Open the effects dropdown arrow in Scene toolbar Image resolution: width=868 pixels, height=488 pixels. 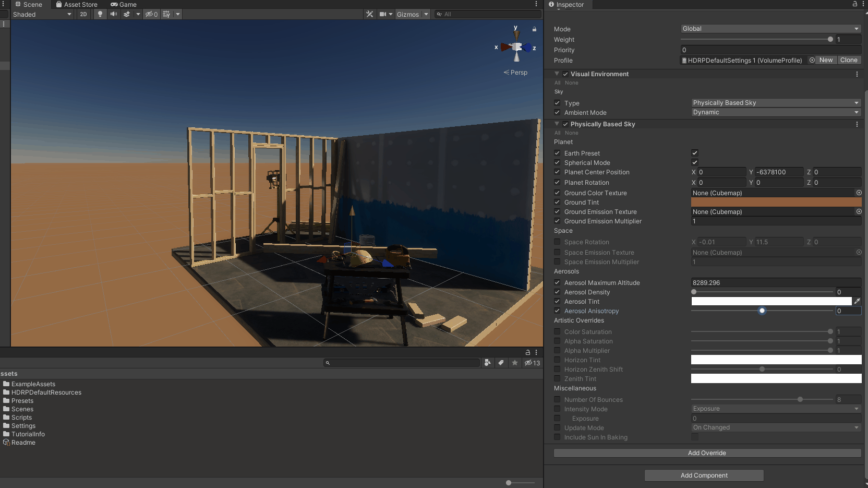138,14
